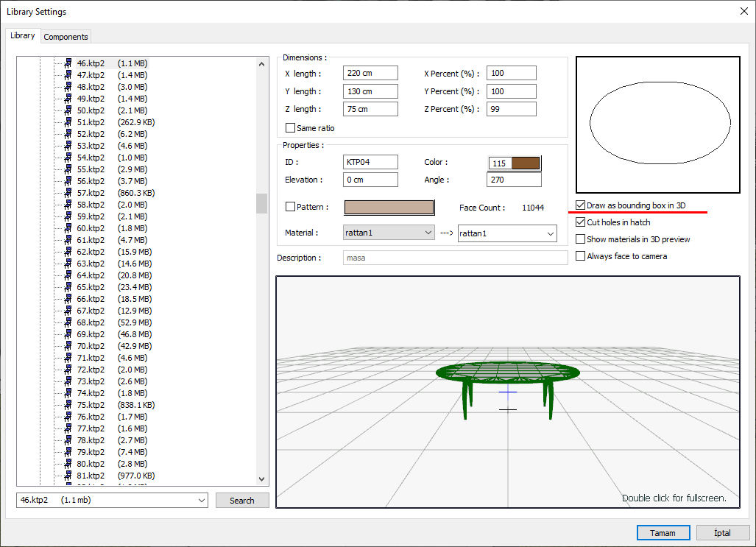Click the X length input field
This screenshot has height=547, width=756.
point(370,74)
